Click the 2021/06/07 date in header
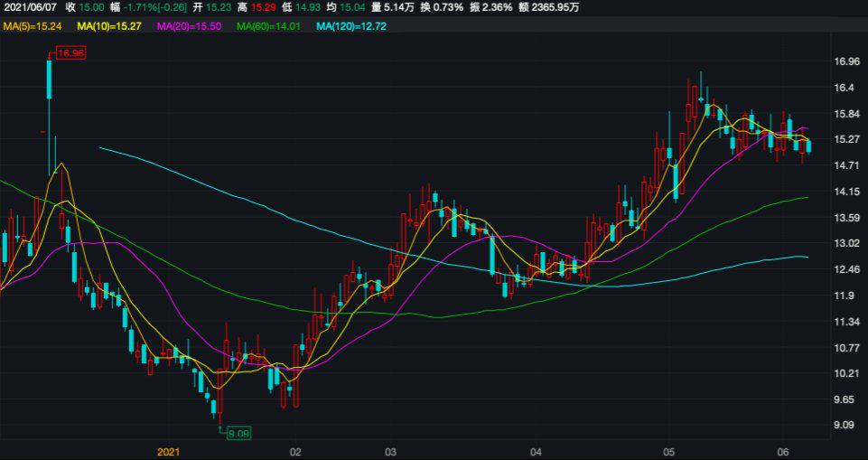The width and height of the screenshot is (868, 460). pos(29,7)
